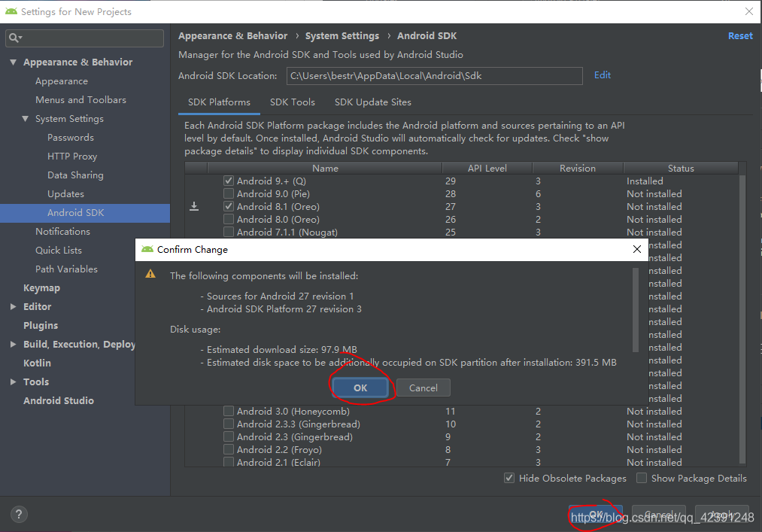Uncheck the Android 9.+ (Q) checkbox
762x532 pixels.
coord(228,181)
